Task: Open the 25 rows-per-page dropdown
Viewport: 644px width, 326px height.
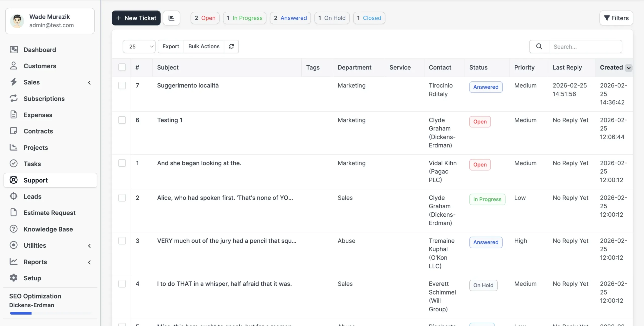Action: [x=139, y=46]
